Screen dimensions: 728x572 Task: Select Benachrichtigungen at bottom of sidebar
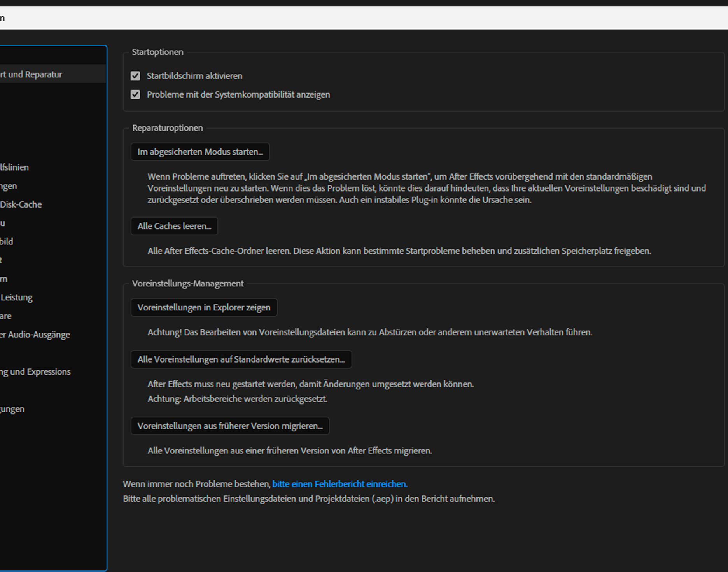12,409
